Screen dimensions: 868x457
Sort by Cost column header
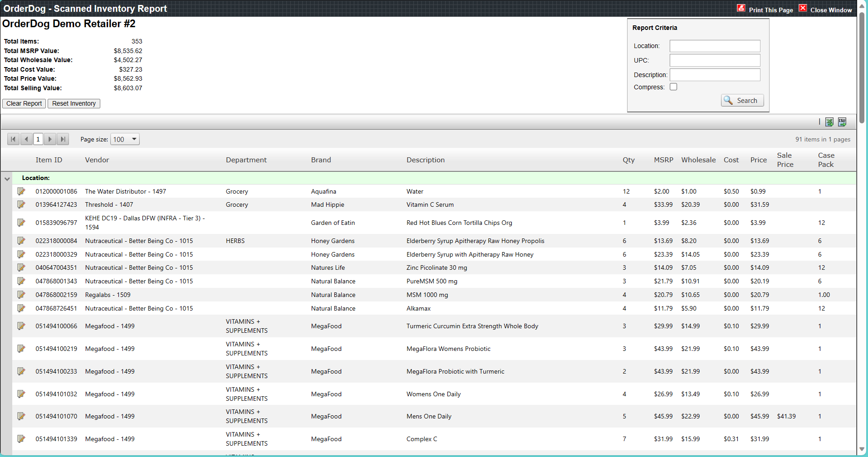pos(731,160)
